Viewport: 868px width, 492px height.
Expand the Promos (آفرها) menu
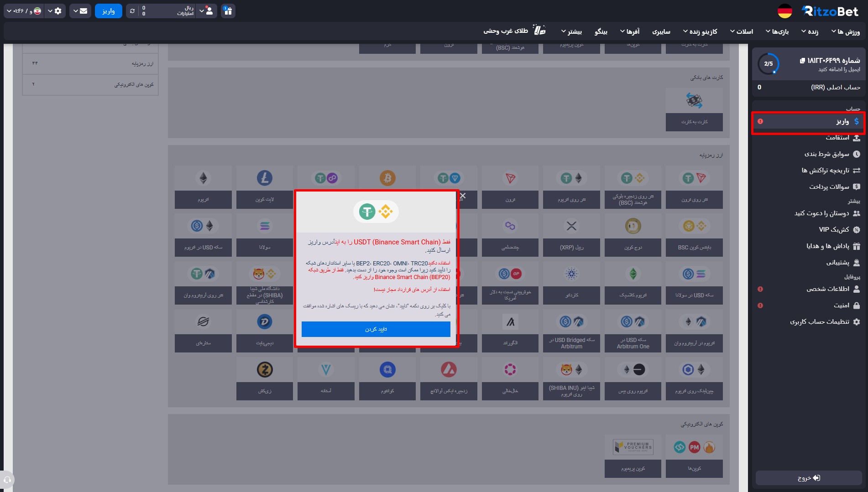[x=630, y=31]
